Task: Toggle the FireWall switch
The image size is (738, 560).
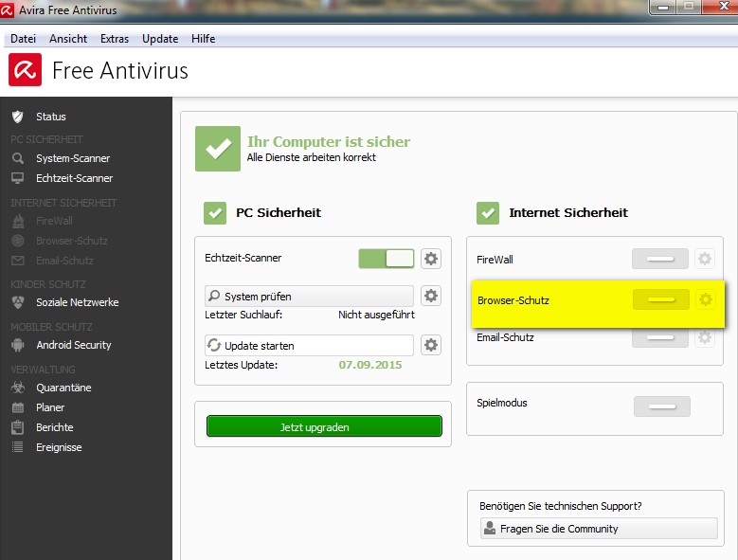Action: 660,259
